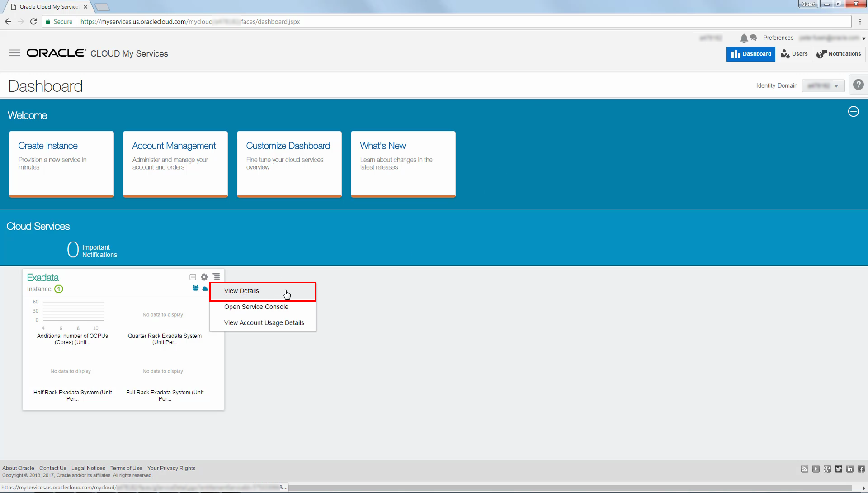The height and width of the screenshot is (493, 868).
Task: Open Chrome's three-dot menu
Action: pyautogui.click(x=860, y=21)
